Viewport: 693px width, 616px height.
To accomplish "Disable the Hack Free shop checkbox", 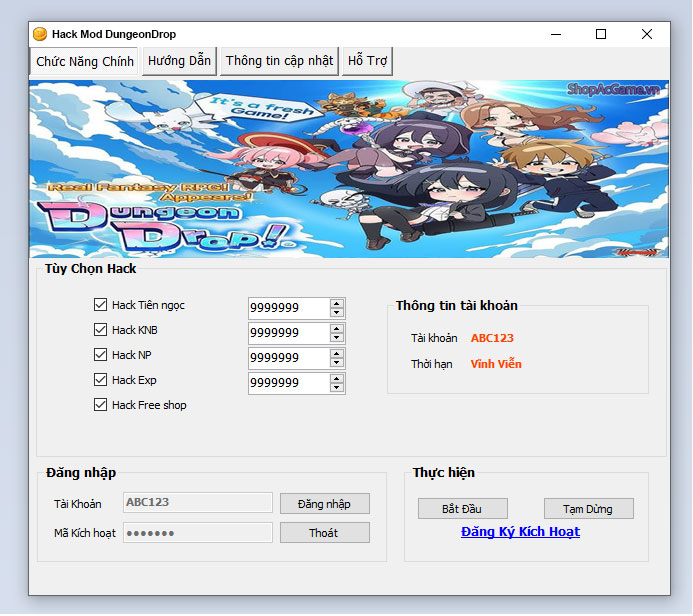I will coord(100,405).
